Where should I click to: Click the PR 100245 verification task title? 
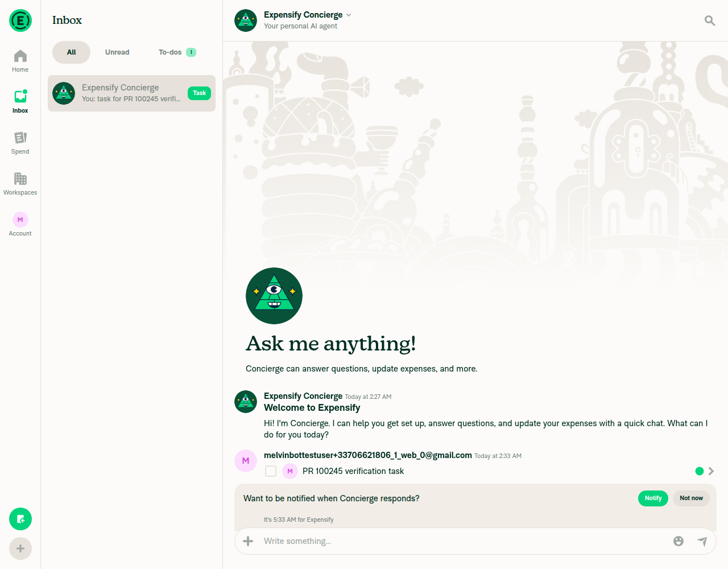[353, 471]
